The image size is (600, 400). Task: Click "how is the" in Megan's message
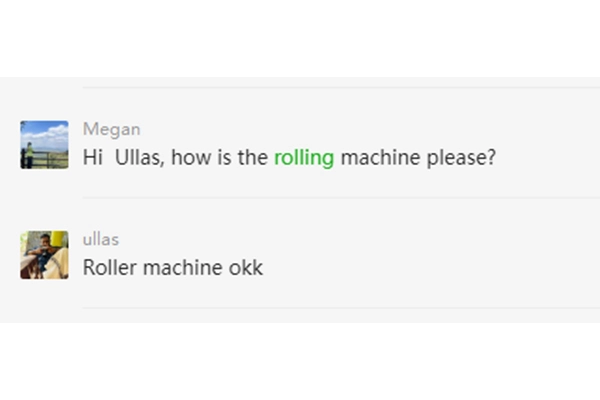pos(219,158)
